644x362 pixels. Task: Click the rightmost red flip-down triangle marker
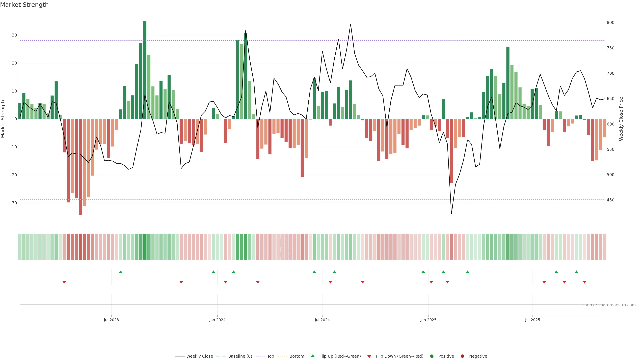click(x=584, y=282)
